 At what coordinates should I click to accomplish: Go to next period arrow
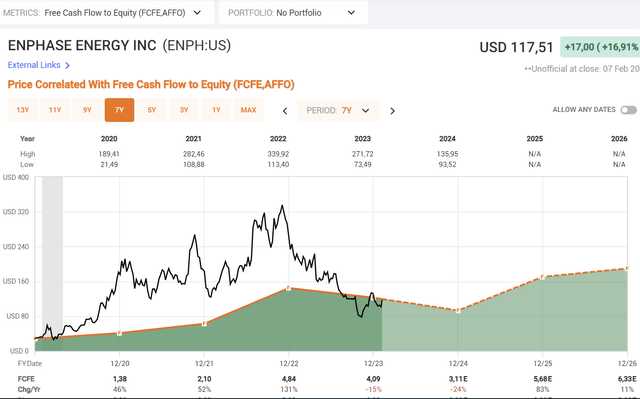392,111
